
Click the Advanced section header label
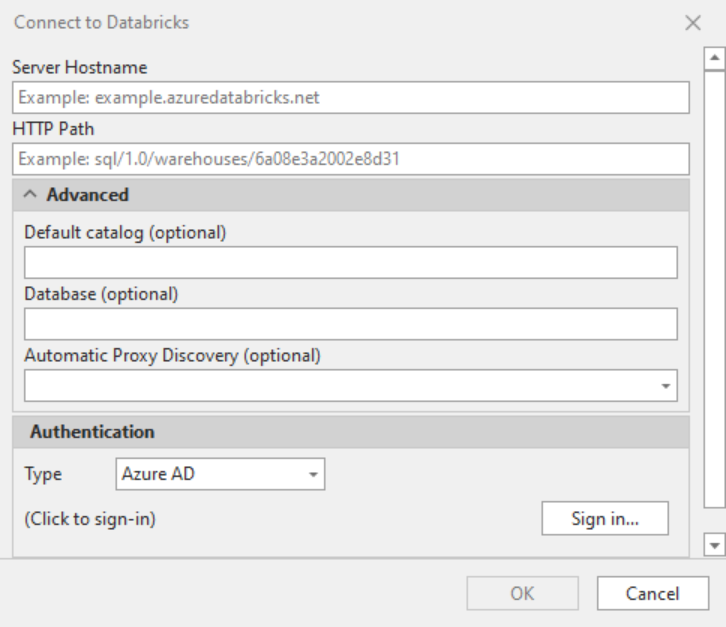coord(88,194)
